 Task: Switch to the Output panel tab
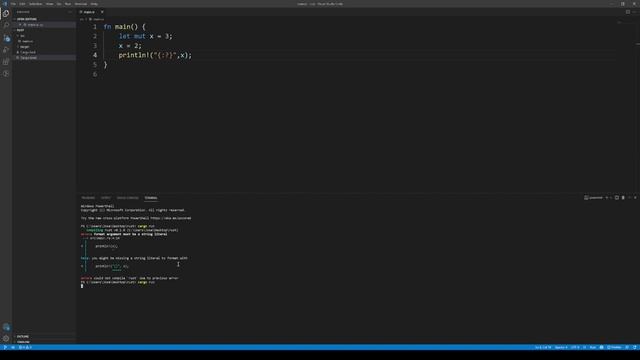click(105, 198)
